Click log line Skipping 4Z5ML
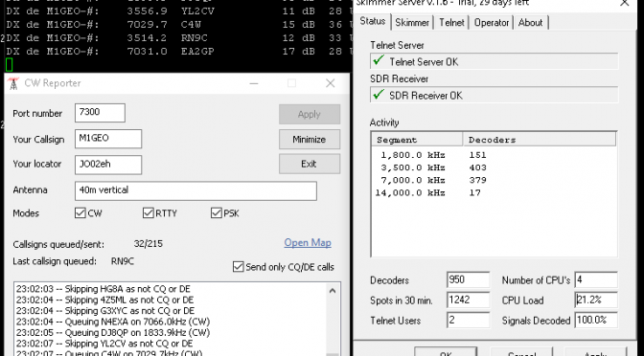 105,300
